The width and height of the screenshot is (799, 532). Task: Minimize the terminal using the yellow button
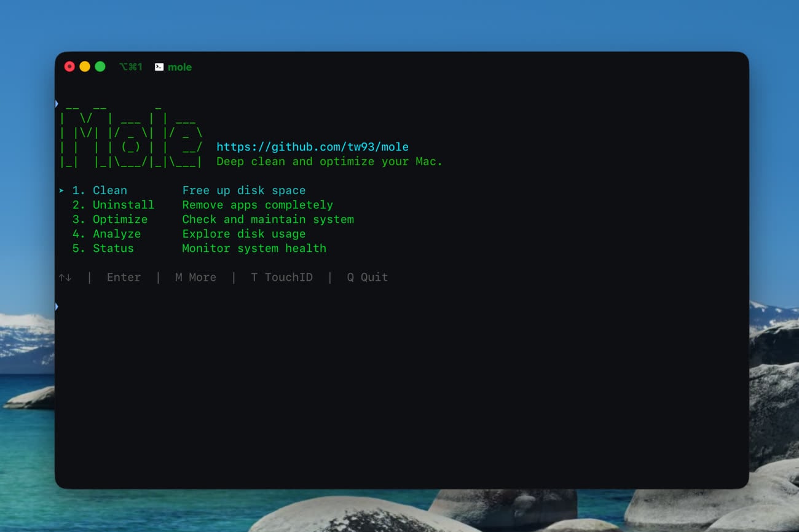click(x=85, y=66)
